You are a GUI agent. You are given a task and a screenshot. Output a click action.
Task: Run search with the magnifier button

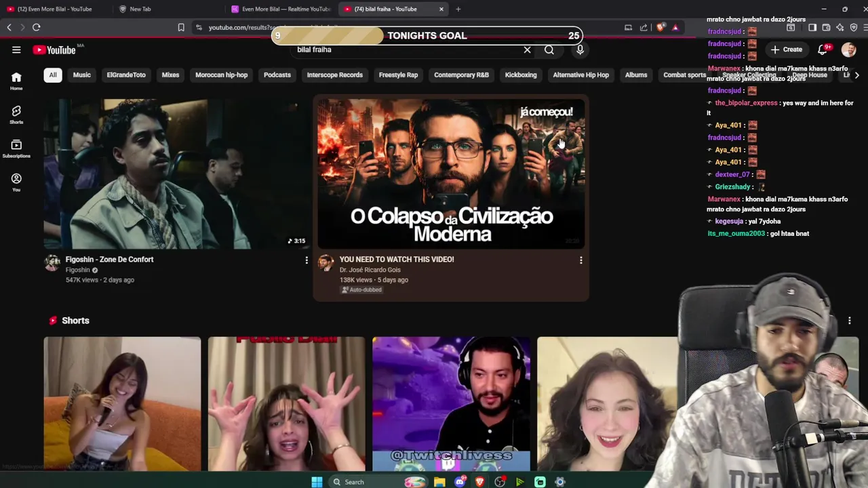click(x=549, y=49)
